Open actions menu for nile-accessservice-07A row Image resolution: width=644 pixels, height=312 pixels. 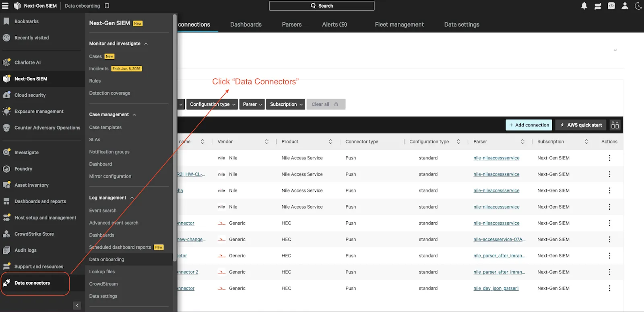[609, 240]
